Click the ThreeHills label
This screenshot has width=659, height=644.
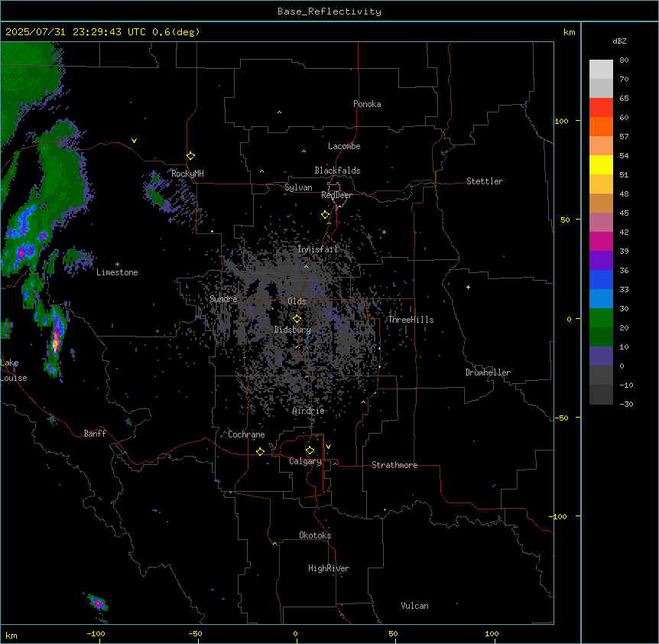tap(411, 320)
